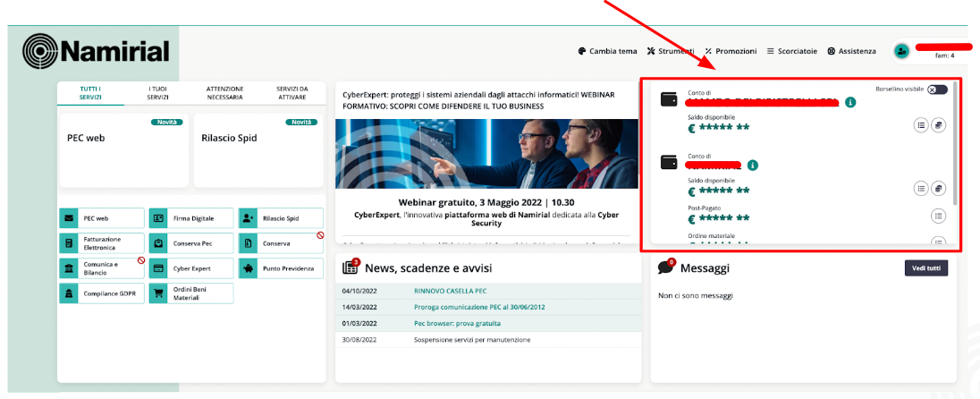Click the coins icon for the first account's Saldo disponibile
Viewport: 980px width, 399px height.
click(938, 125)
